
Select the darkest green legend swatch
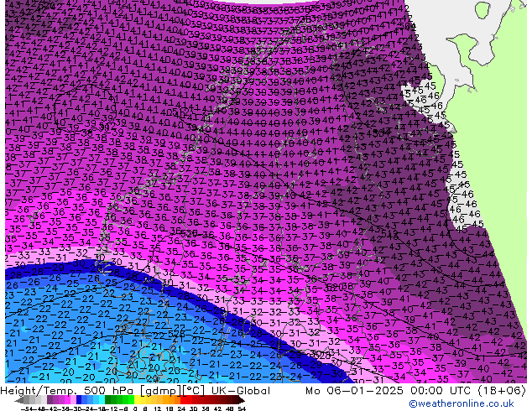(x=108, y=399)
